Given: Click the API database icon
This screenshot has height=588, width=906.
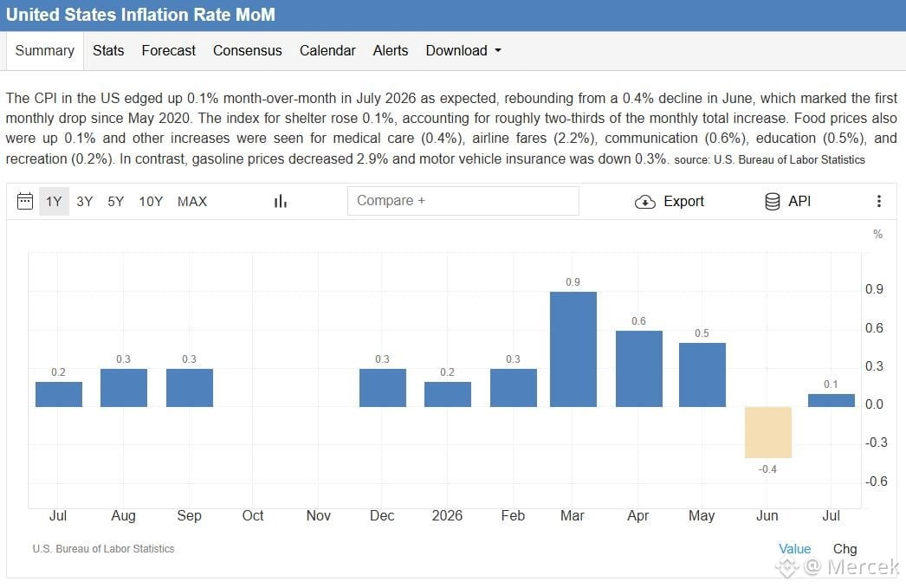Looking at the screenshot, I should pos(772,201).
